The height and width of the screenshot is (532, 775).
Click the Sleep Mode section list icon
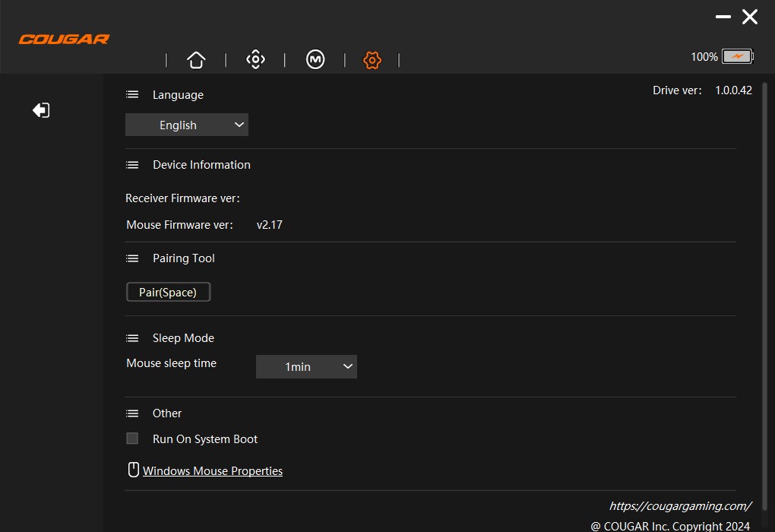(x=132, y=338)
